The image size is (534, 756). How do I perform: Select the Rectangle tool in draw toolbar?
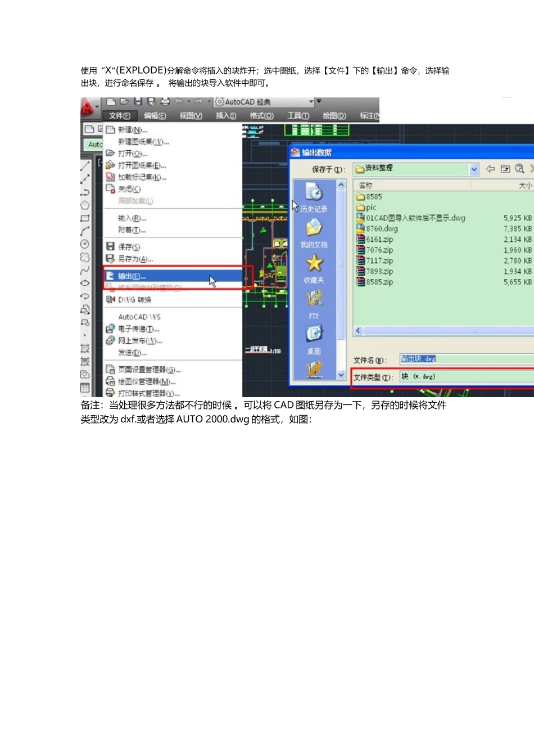(x=85, y=218)
